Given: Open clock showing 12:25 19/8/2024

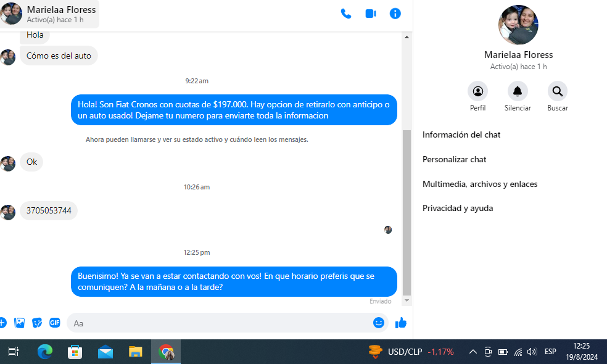Looking at the screenshot, I should click(x=582, y=352).
